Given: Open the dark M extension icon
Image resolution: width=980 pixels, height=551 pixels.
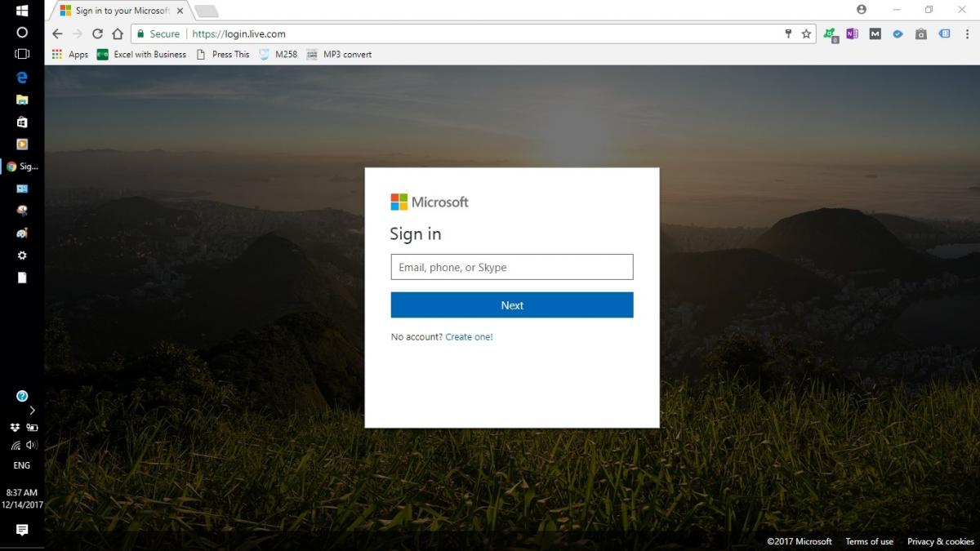Looking at the screenshot, I should point(875,33).
